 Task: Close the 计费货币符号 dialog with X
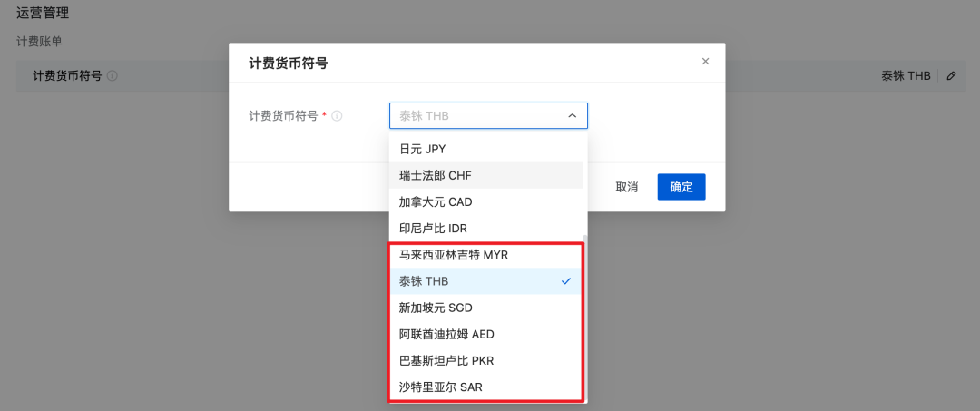pyautogui.click(x=705, y=61)
